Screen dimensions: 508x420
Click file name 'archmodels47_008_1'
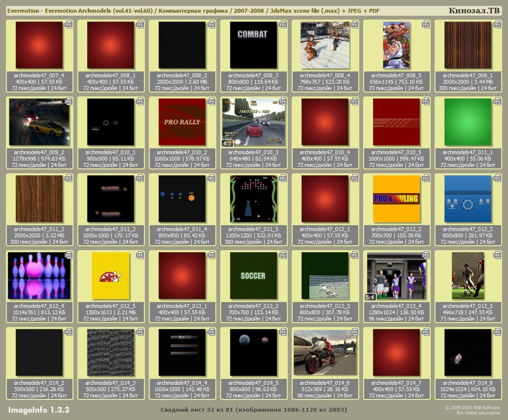111,75
